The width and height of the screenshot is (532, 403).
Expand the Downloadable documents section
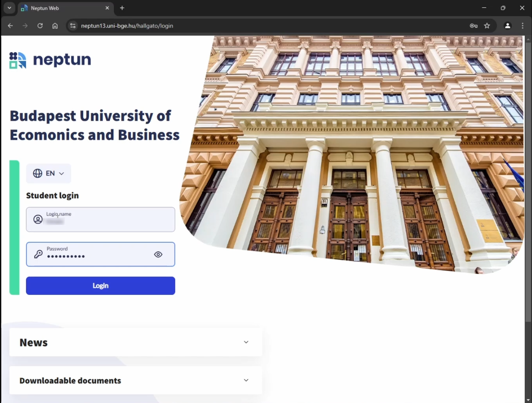[246, 380]
